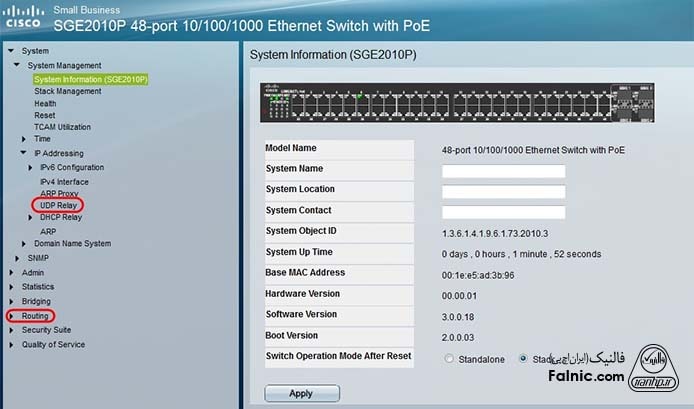Focus the System Location input box

pos(503,191)
